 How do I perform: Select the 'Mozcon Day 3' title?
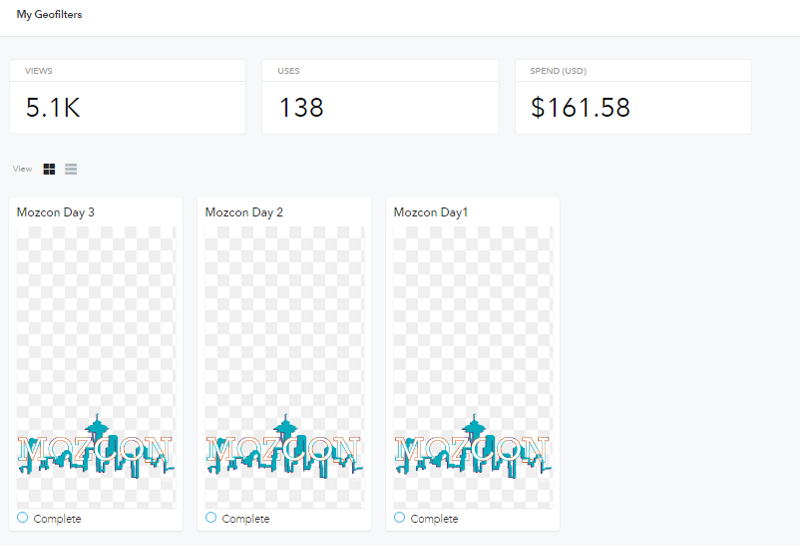pos(56,212)
